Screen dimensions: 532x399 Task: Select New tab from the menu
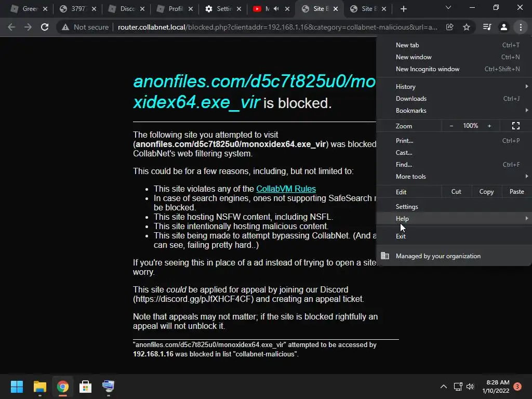click(x=454, y=45)
